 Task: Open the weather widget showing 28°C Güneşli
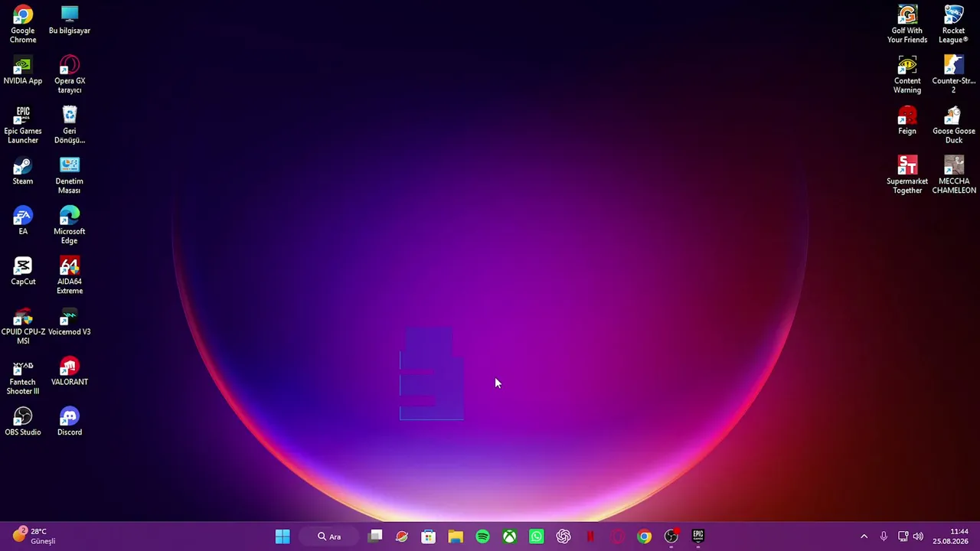(x=34, y=536)
